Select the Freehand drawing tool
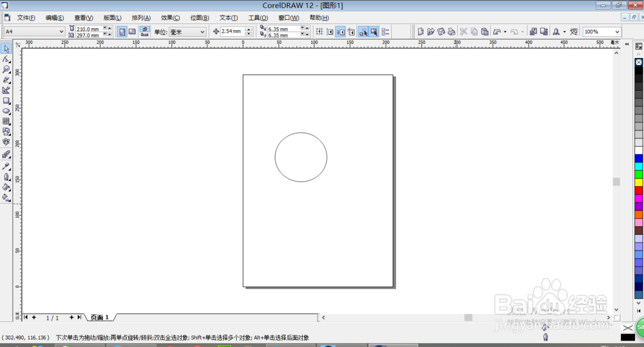 pyautogui.click(x=6, y=80)
